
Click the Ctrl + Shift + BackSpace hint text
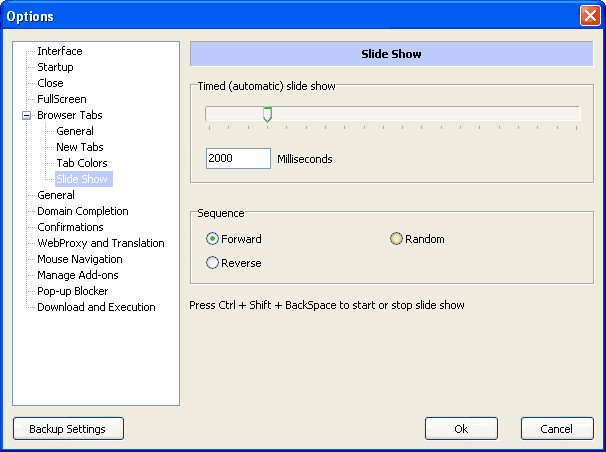[x=327, y=305]
